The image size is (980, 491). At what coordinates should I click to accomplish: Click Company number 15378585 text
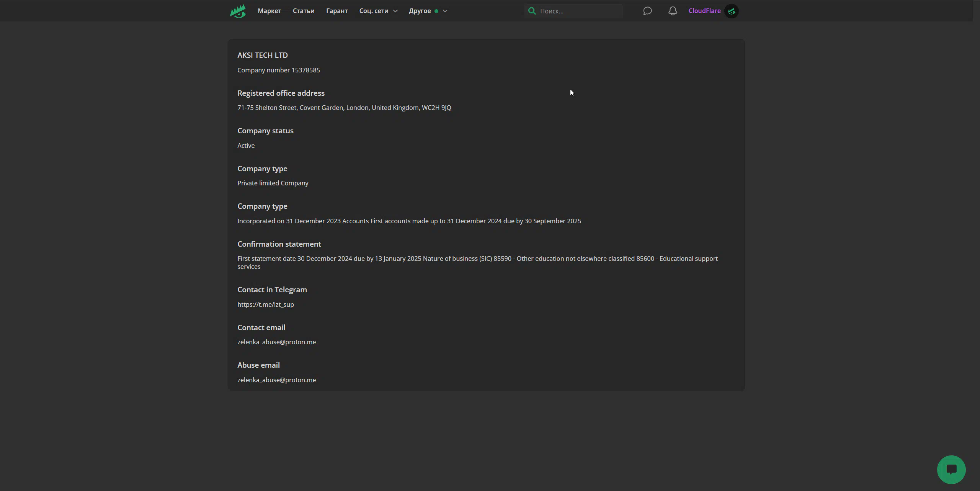[x=279, y=70]
